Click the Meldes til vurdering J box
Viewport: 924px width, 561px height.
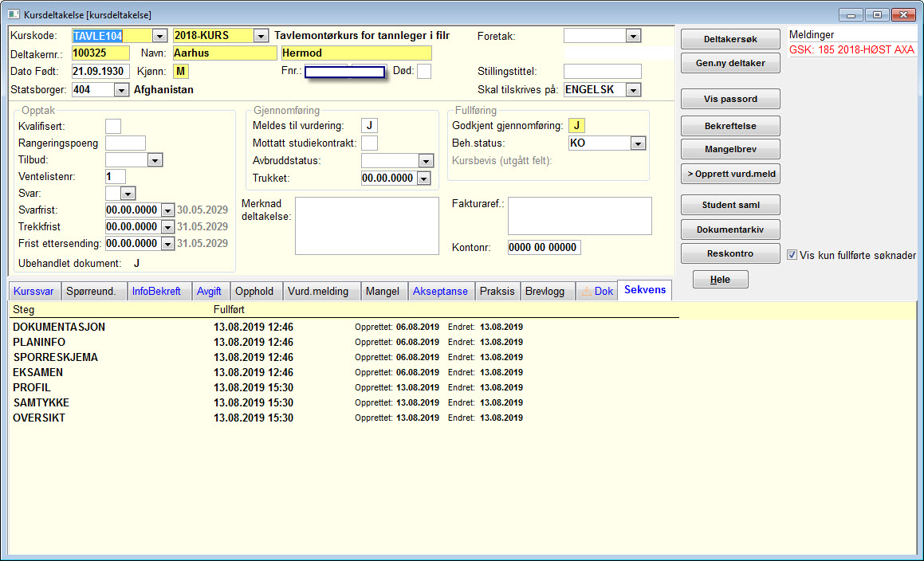(x=369, y=126)
